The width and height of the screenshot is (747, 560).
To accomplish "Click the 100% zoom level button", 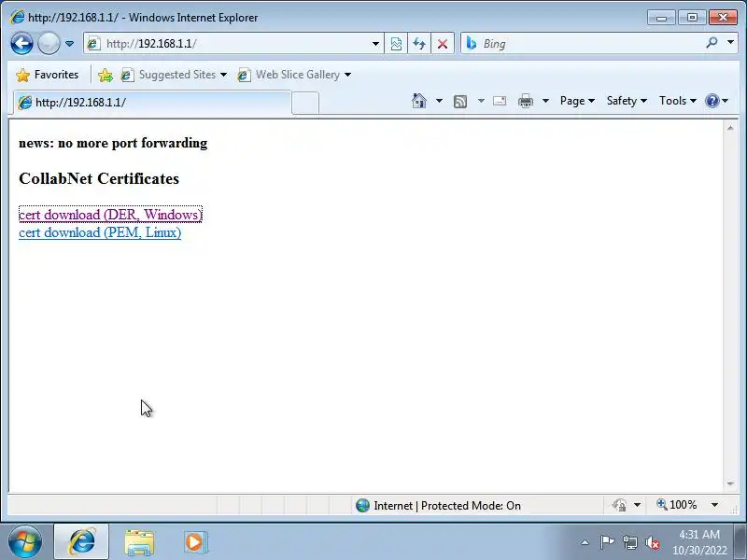I will tap(676, 505).
